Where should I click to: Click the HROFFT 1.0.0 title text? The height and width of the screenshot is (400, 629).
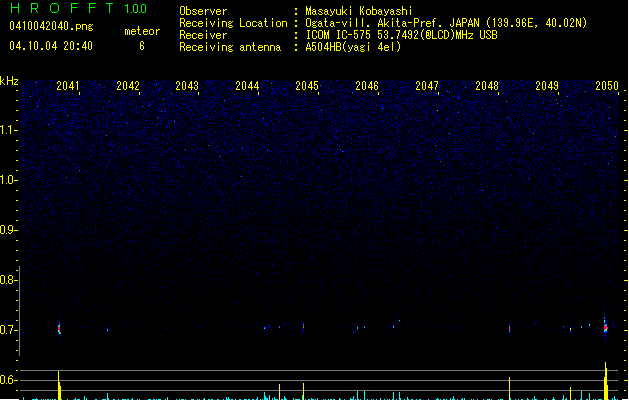click(79, 8)
